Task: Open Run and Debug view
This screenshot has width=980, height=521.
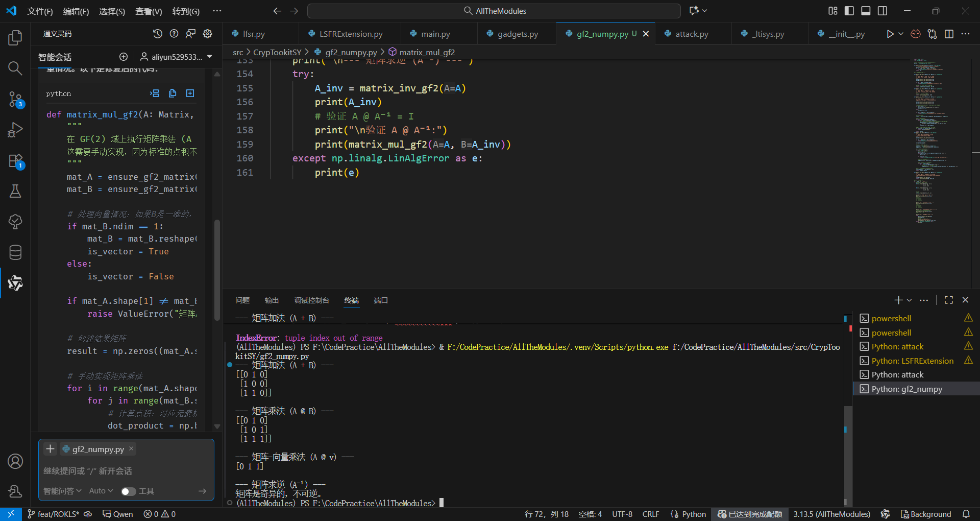Action: (15, 130)
